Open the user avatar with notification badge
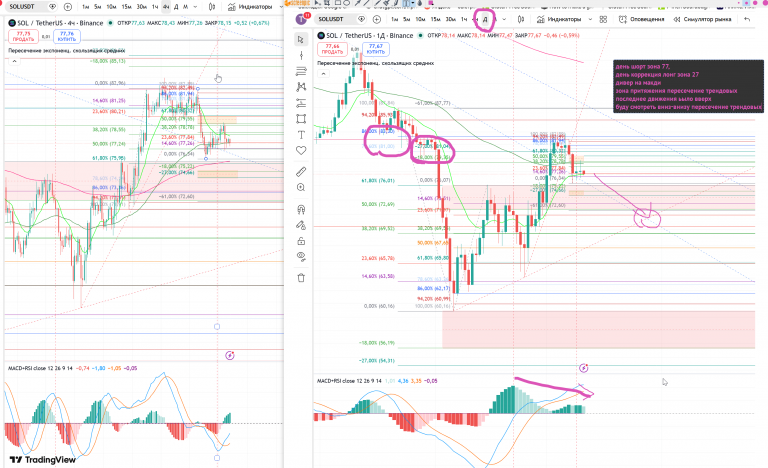 click(302, 19)
